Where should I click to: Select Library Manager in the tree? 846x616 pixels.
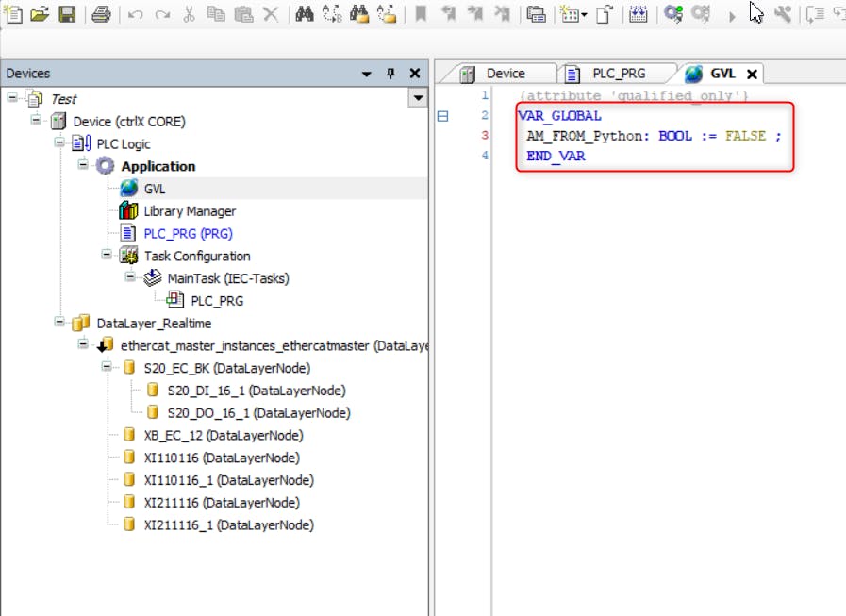pyautogui.click(x=190, y=211)
